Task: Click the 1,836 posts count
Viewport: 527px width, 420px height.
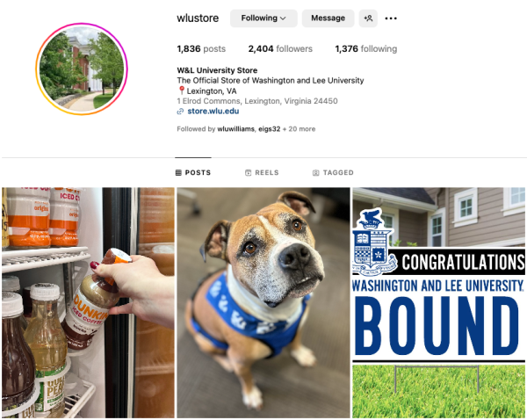Action: coord(201,48)
